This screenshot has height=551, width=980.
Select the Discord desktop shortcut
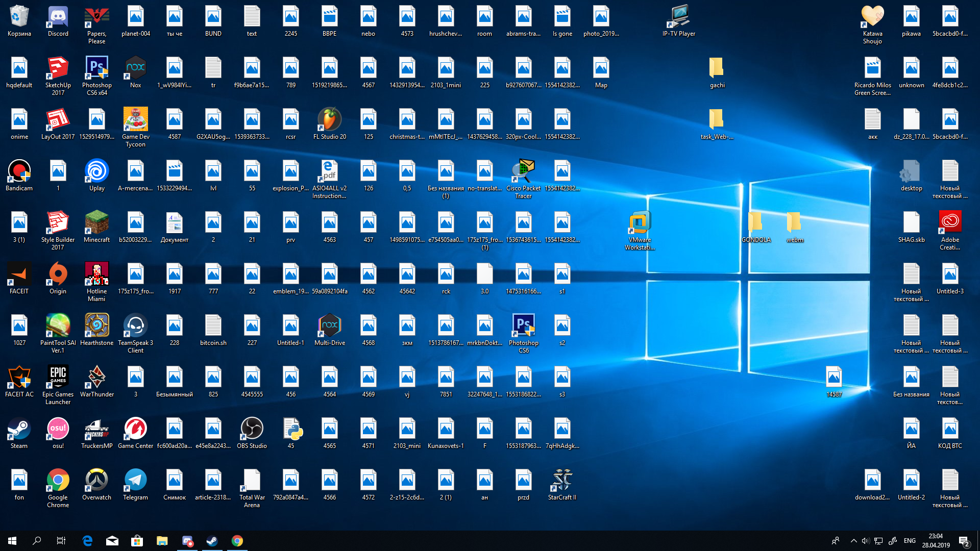pyautogui.click(x=58, y=21)
